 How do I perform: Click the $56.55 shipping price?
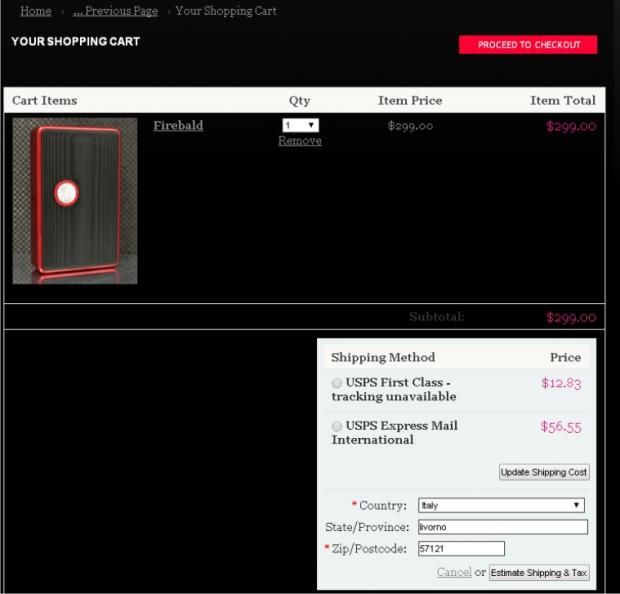561,427
